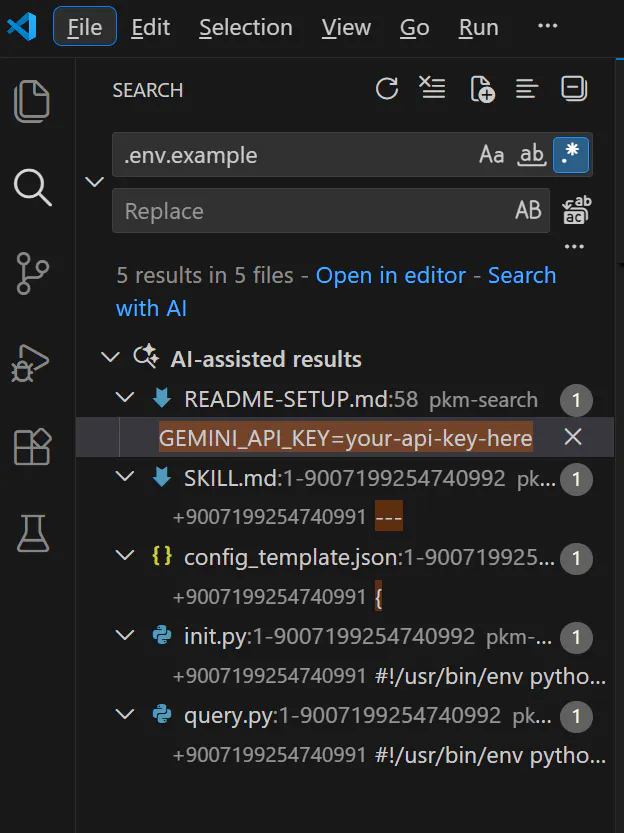
Task: Collapse the AI-assisted results section
Action: [x=110, y=357]
